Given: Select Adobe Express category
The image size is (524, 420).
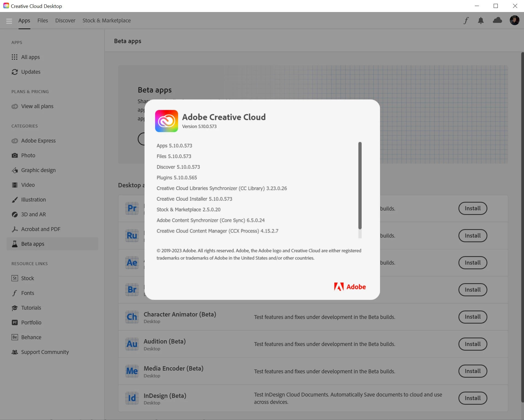Looking at the screenshot, I should 52,141.
